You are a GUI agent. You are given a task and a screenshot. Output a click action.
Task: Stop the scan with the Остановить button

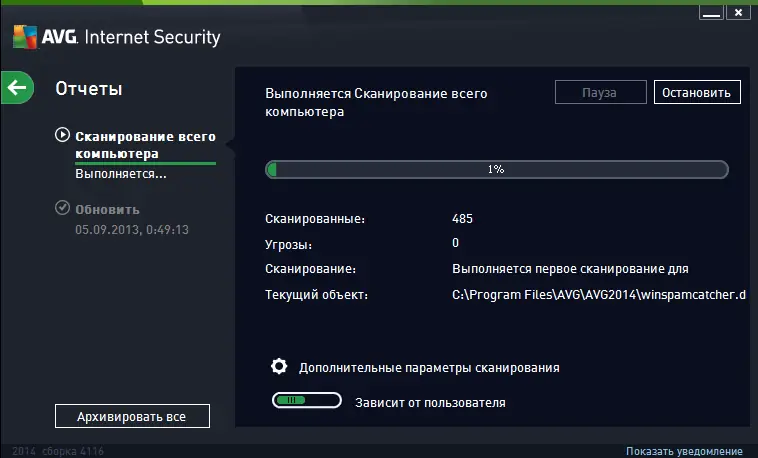pos(697,92)
